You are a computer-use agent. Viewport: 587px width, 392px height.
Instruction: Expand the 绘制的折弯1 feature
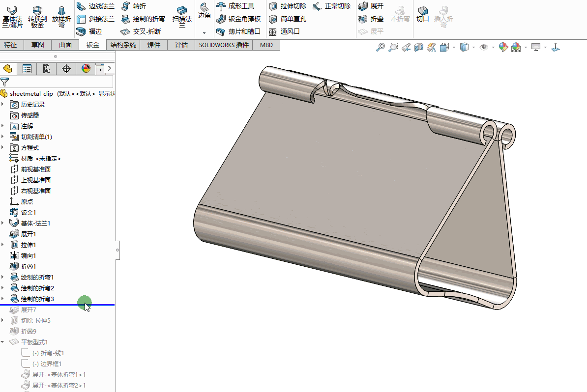click(x=3, y=277)
